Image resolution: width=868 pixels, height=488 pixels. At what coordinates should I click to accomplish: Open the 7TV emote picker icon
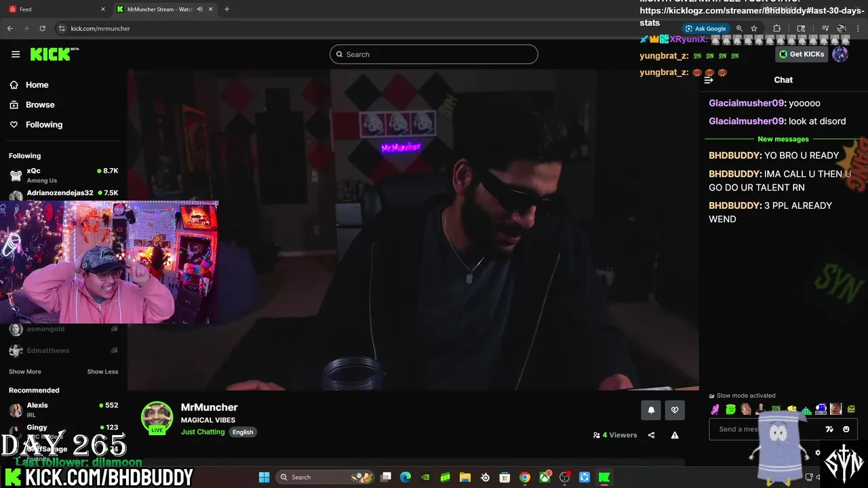click(x=829, y=429)
